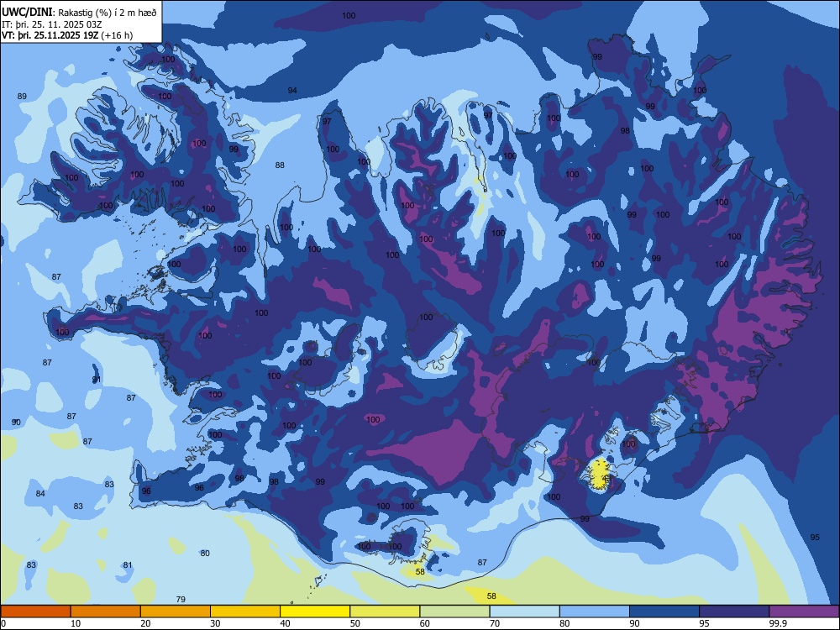
Task: Click the amber 20–30 legend swatch
Action: 176,612
